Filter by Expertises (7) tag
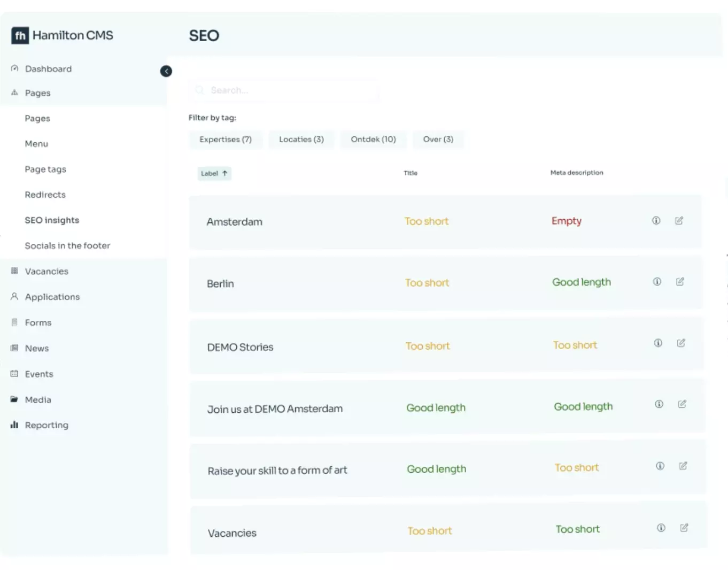Screen dimensions: 728x570 226,140
